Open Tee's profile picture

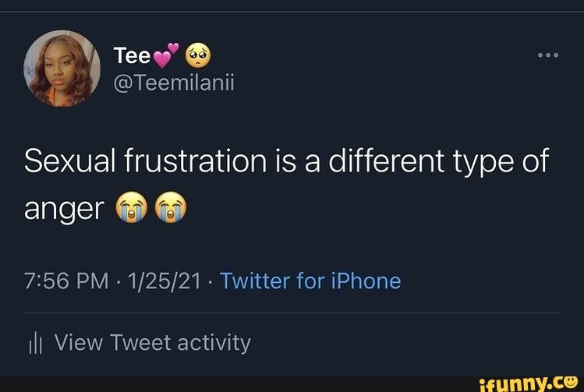62,68
